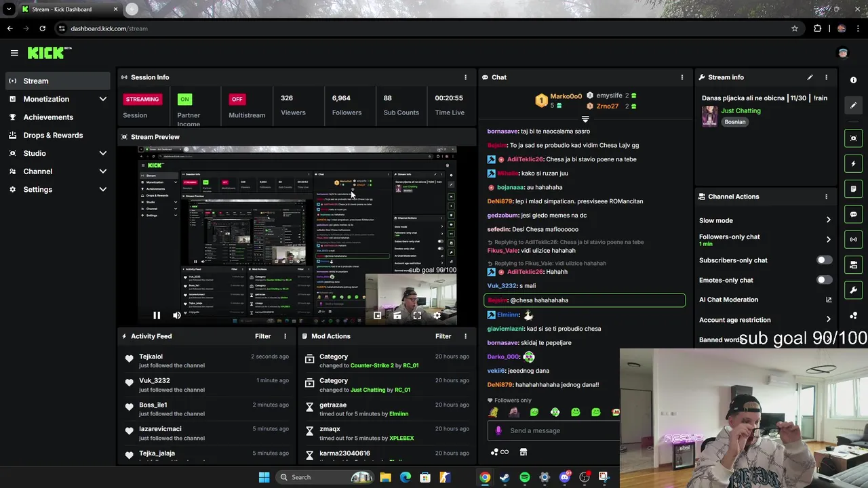Click the broadcast signal icon in the right sidebar

tap(853, 239)
